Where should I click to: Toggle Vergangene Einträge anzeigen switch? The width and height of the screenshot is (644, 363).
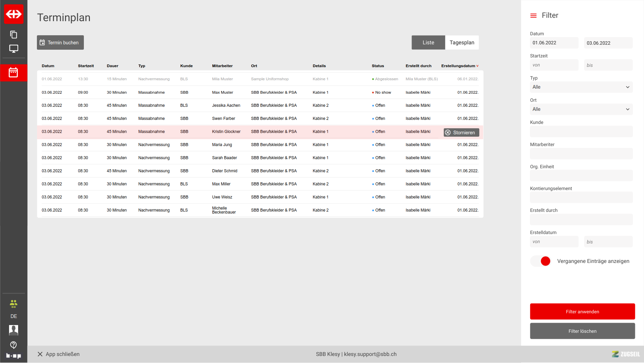(x=541, y=261)
